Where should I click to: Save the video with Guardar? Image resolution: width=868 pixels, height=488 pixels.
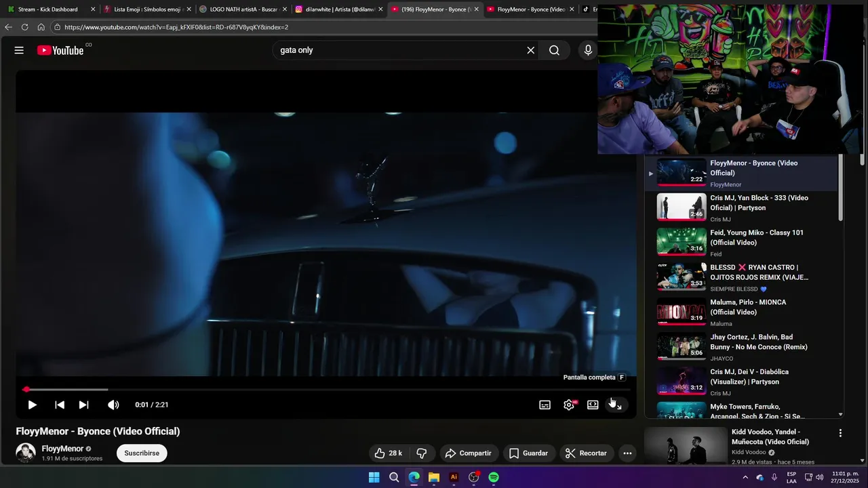(528, 453)
